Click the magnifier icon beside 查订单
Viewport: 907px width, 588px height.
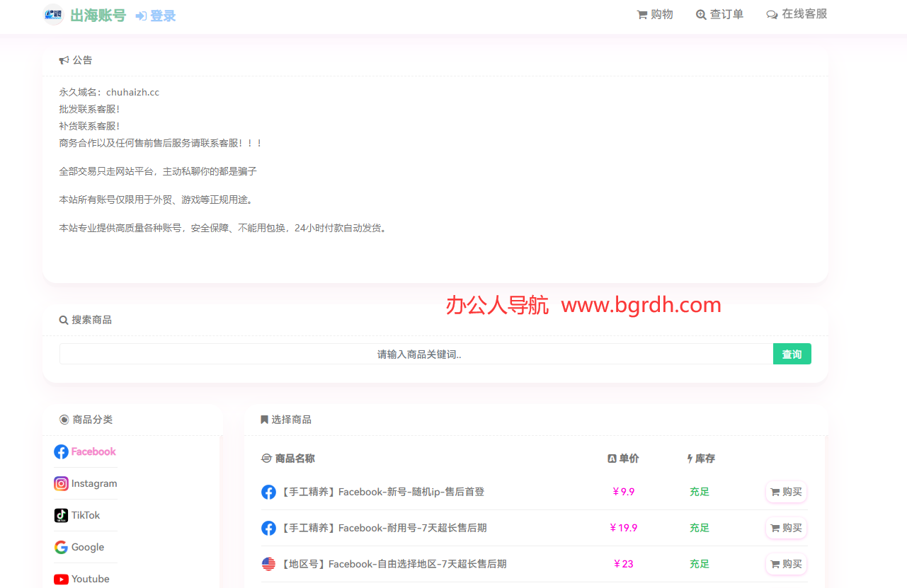pos(701,14)
